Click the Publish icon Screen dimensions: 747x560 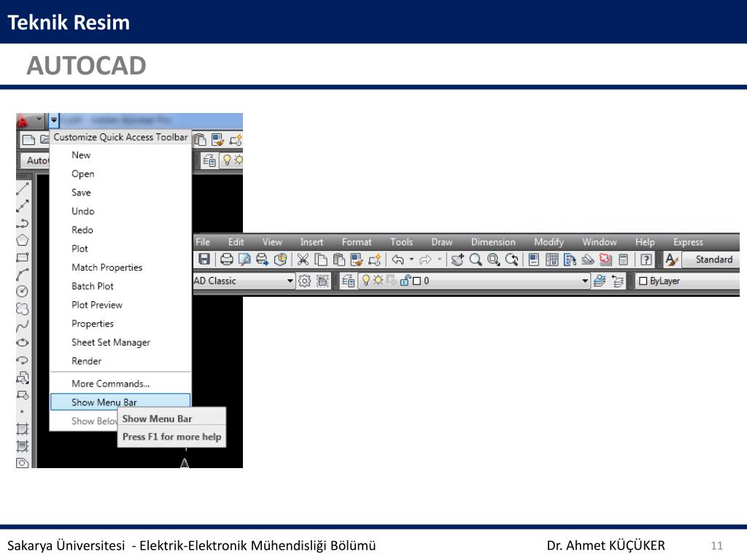click(281, 259)
